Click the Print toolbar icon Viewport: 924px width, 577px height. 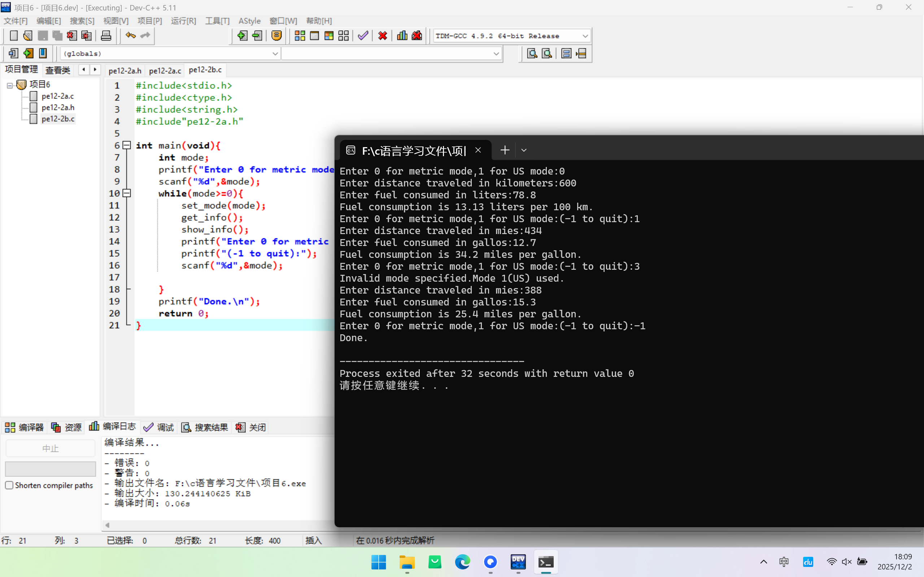106,36
